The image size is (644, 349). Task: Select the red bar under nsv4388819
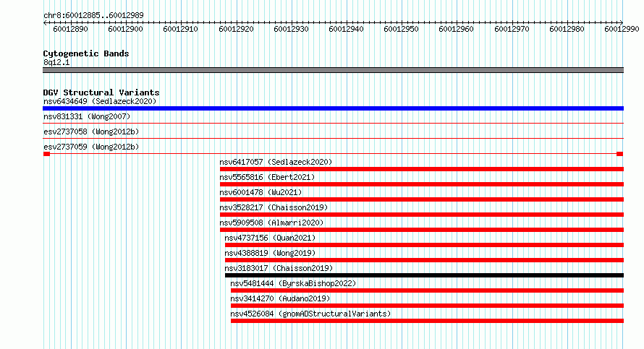click(x=424, y=260)
